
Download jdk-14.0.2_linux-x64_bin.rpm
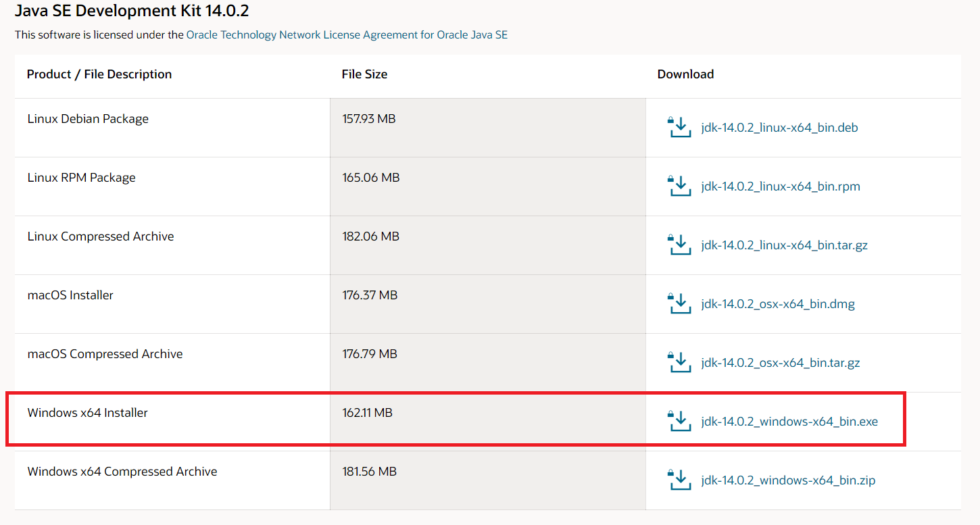click(781, 186)
